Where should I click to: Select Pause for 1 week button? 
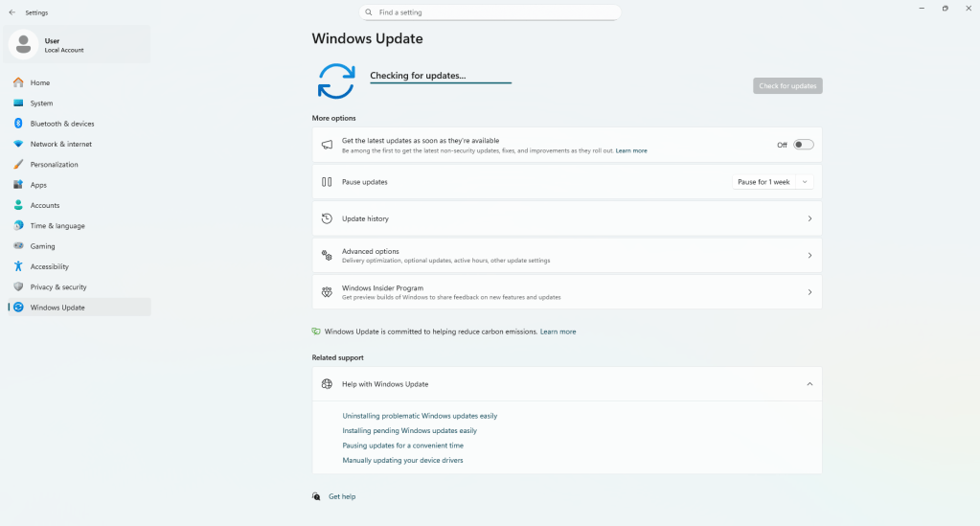coord(763,182)
